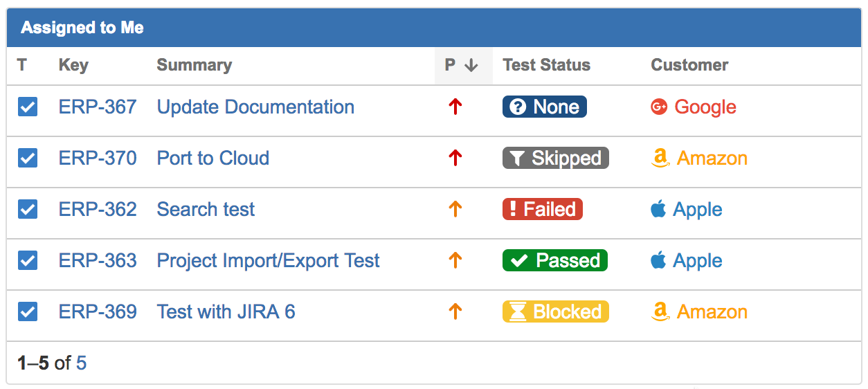Click the total count 5 in pagination

[x=81, y=363]
